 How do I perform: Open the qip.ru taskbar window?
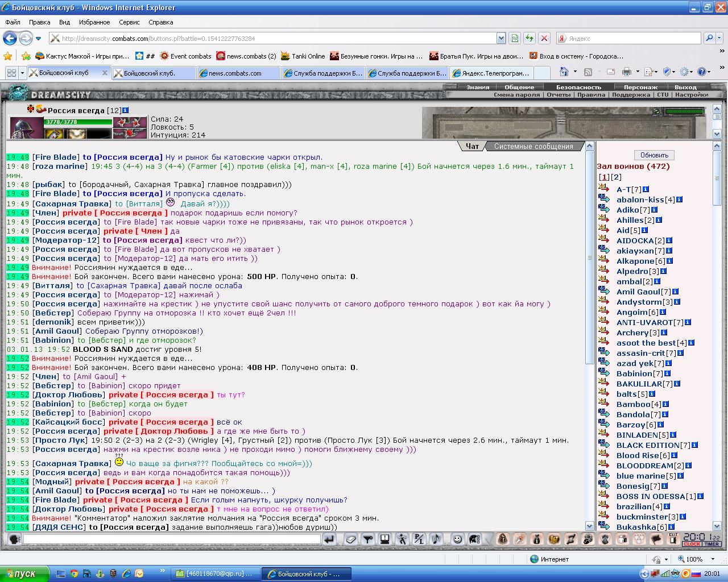217,573
